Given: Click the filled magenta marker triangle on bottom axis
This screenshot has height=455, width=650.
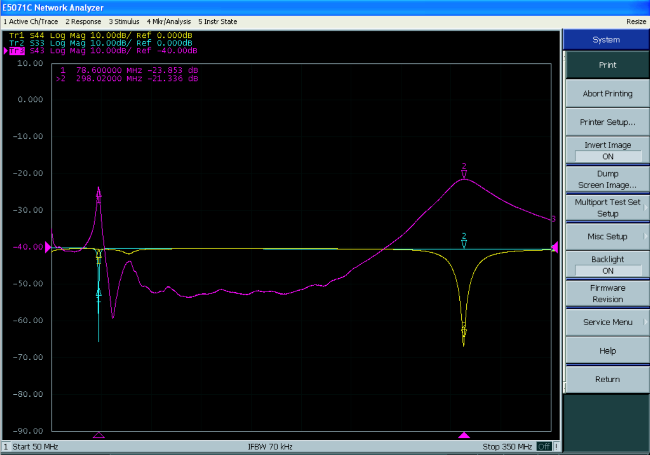Looking at the screenshot, I should 463,435.
